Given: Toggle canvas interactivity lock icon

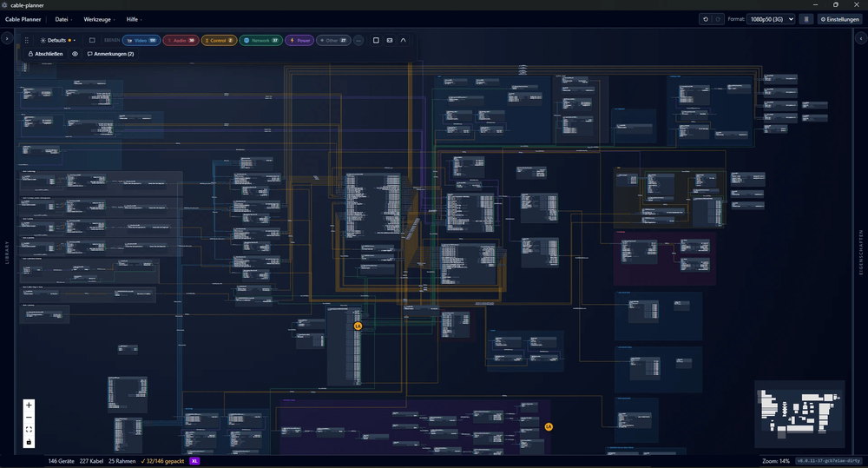Looking at the screenshot, I should [29, 442].
